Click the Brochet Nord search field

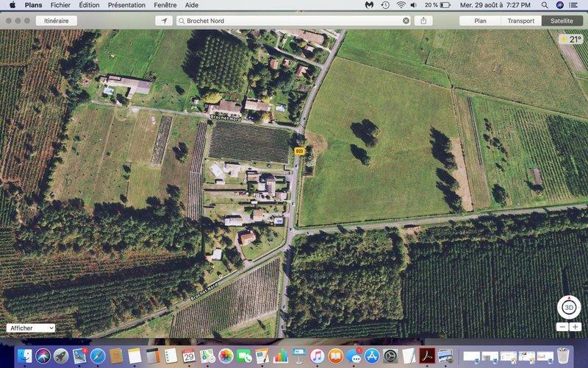(290, 21)
